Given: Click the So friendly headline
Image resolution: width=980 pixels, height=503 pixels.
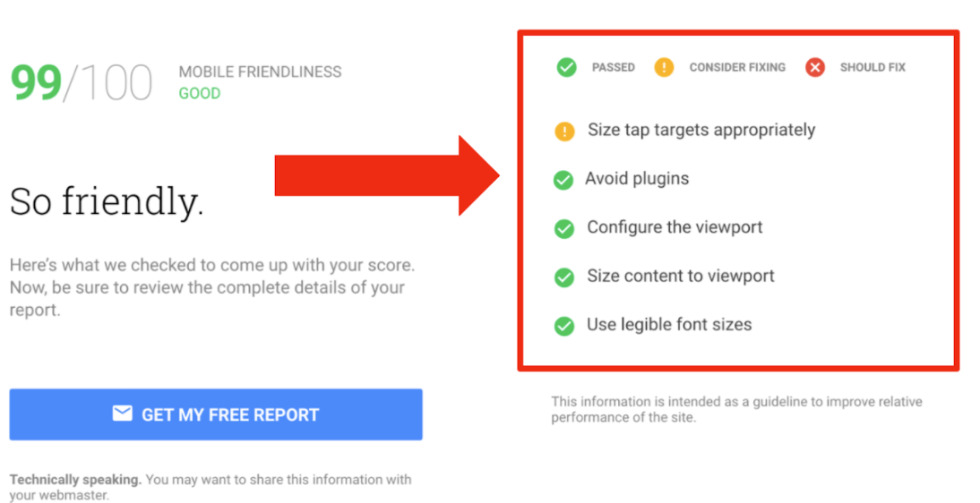Looking at the screenshot, I should pos(107,202).
